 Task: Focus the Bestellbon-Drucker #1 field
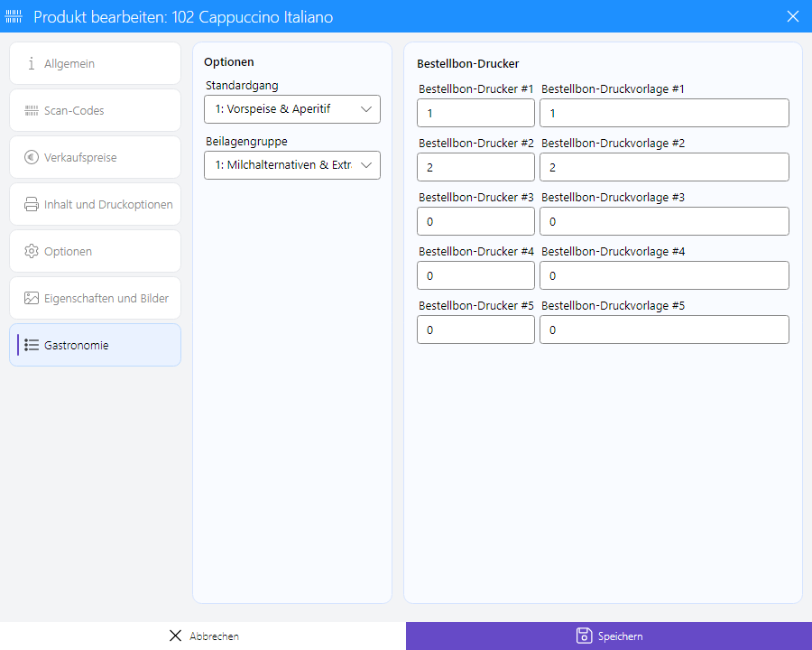[475, 113]
